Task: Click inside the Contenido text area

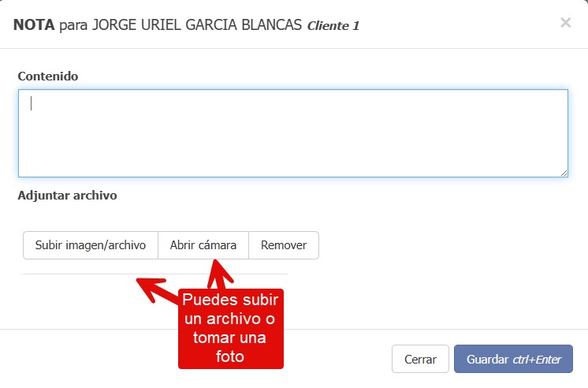Action: pyautogui.click(x=292, y=132)
